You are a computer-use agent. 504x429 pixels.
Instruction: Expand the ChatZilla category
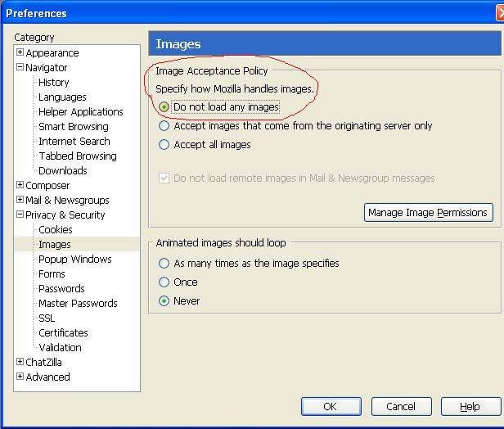[x=20, y=363]
